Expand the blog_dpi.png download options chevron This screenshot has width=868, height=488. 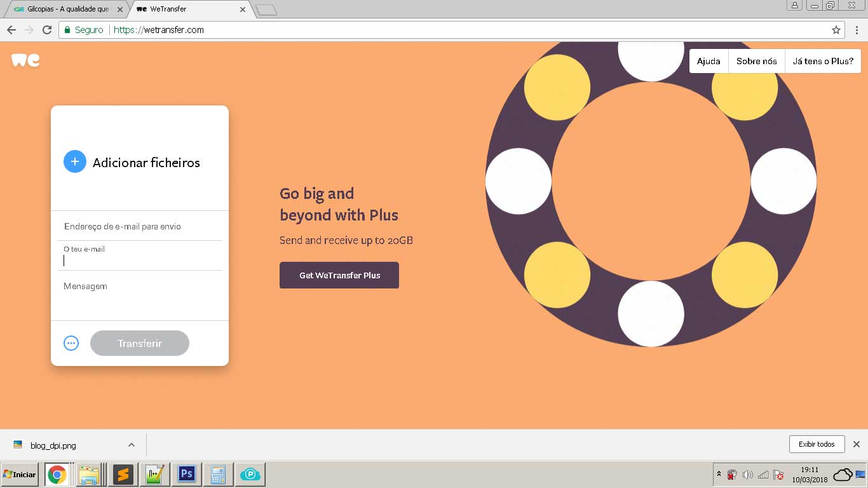(x=131, y=445)
